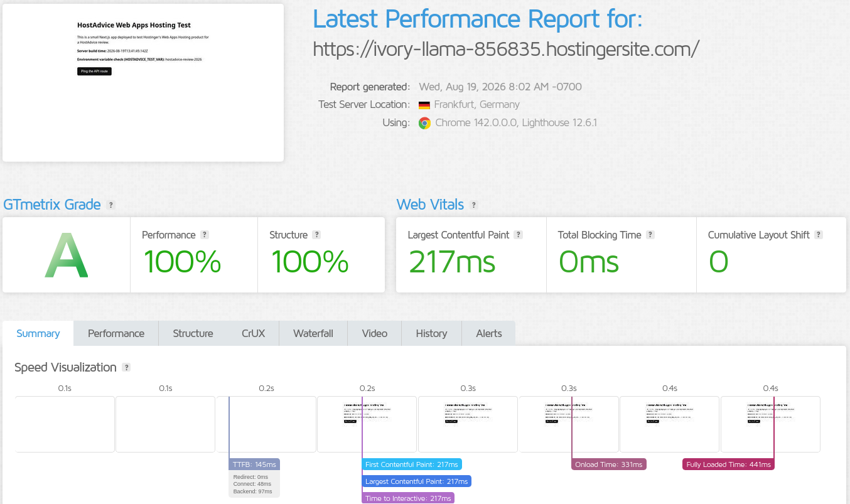This screenshot has height=504, width=850.
Task: Click the 217ms LCP value
Action: point(451,262)
